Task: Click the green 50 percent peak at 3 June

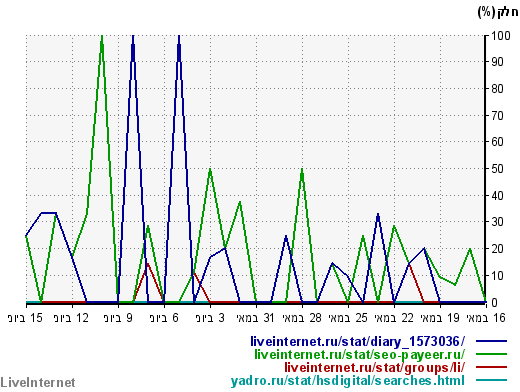Action: (210, 169)
